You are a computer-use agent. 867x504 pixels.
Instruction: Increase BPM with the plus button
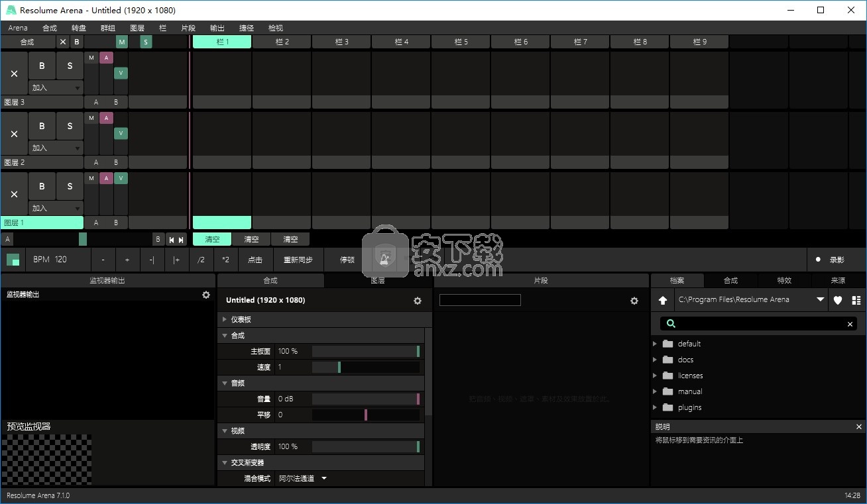coord(127,260)
